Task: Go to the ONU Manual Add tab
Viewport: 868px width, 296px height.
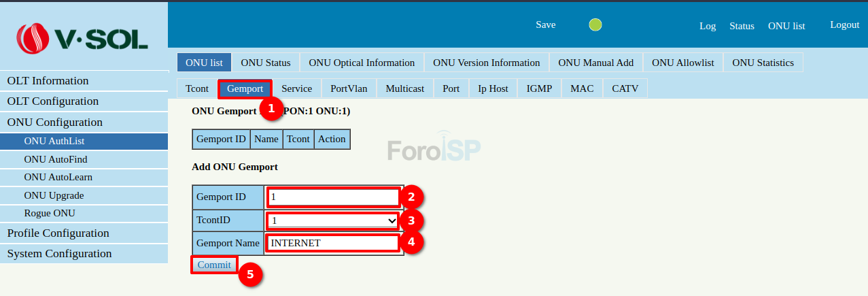Action: click(x=595, y=63)
